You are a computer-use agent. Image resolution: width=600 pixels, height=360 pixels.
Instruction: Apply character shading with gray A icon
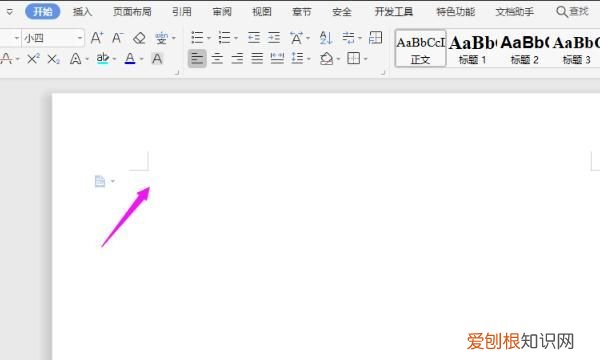157,59
